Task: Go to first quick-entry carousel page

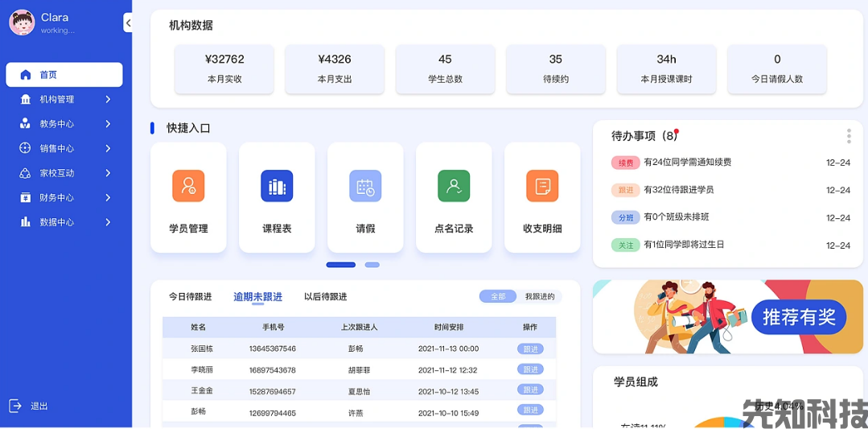Action: [x=341, y=265]
